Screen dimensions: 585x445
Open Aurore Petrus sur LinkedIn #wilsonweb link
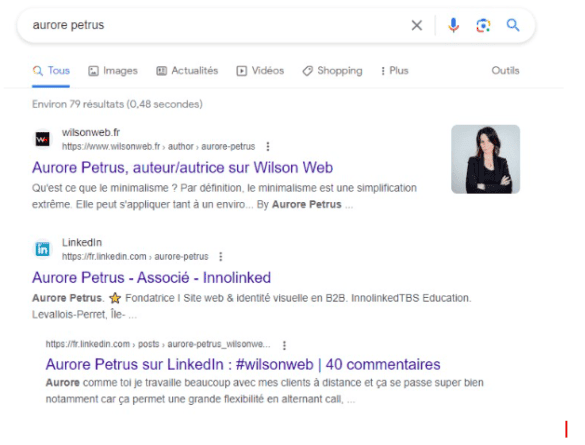pyautogui.click(x=243, y=364)
